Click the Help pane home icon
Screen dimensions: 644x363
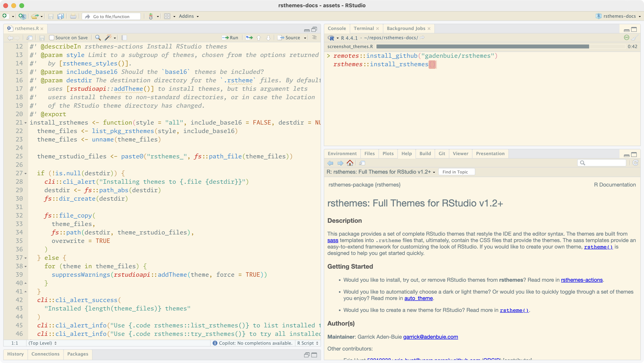point(350,163)
